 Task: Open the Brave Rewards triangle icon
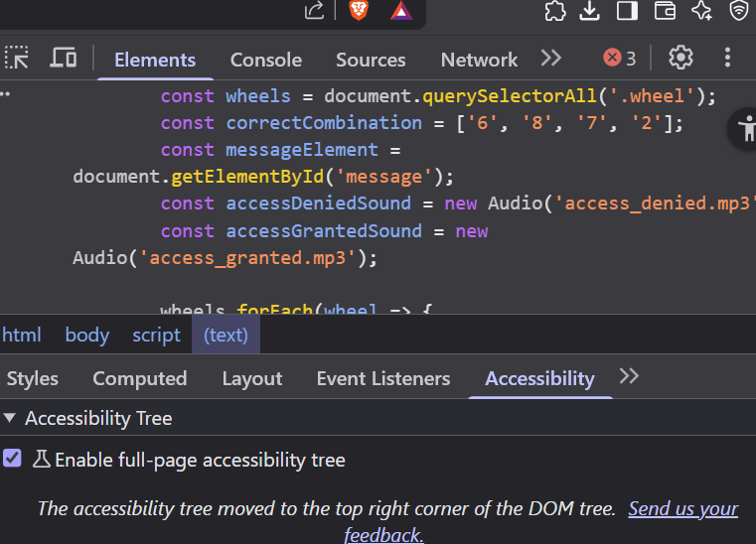tap(400, 11)
